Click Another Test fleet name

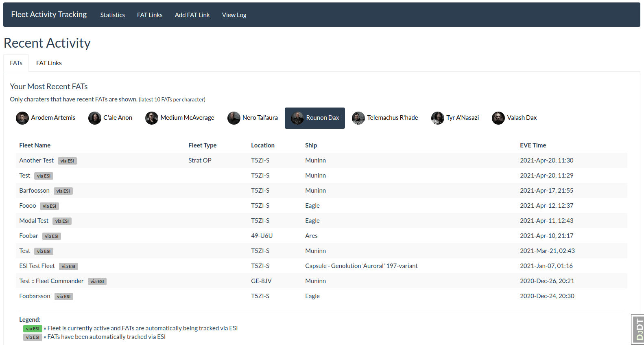click(x=37, y=160)
